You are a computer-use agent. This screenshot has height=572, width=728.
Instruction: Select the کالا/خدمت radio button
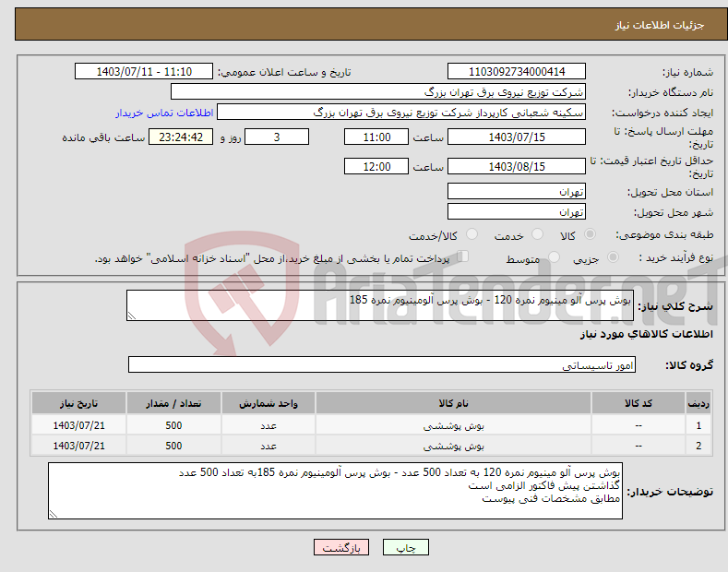[471, 234]
